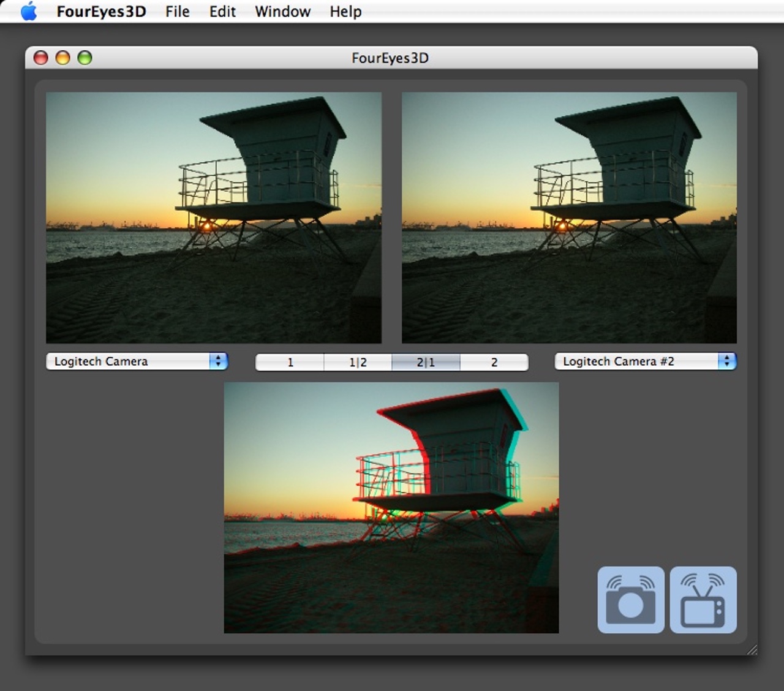Click the right camera preview image
This screenshot has width=784, height=691.
click(x=569, y=217)
